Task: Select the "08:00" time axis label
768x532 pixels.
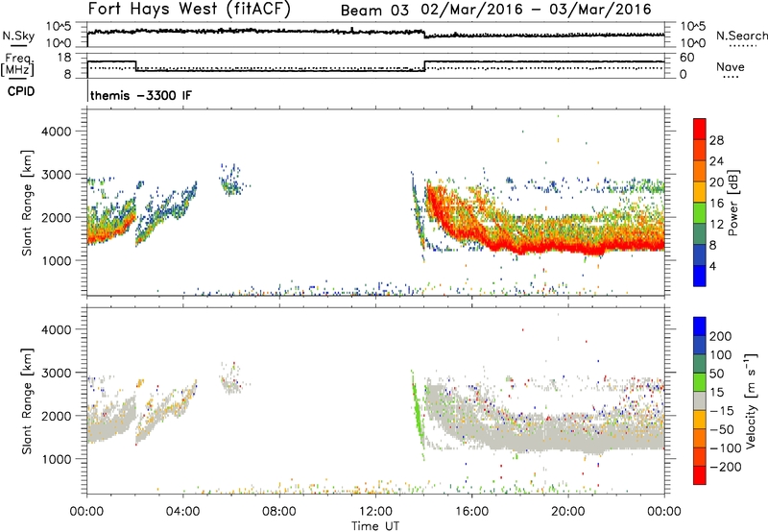Action: point(279,512)
